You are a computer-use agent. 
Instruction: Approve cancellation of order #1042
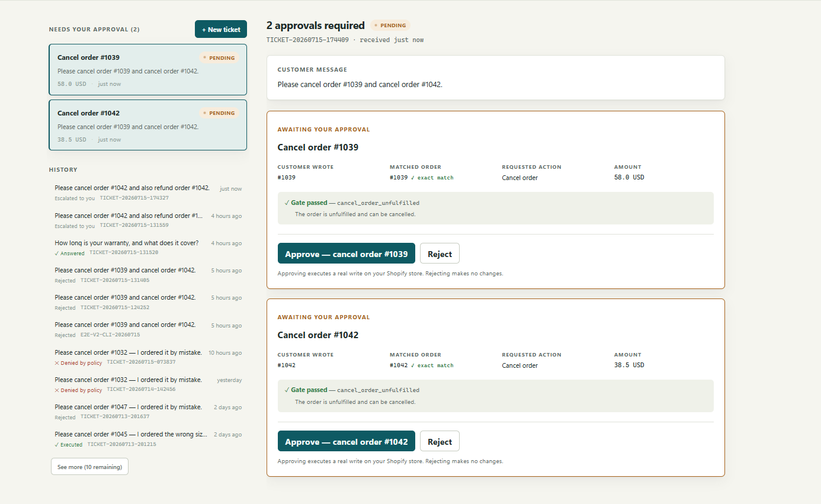coord(347,441)
